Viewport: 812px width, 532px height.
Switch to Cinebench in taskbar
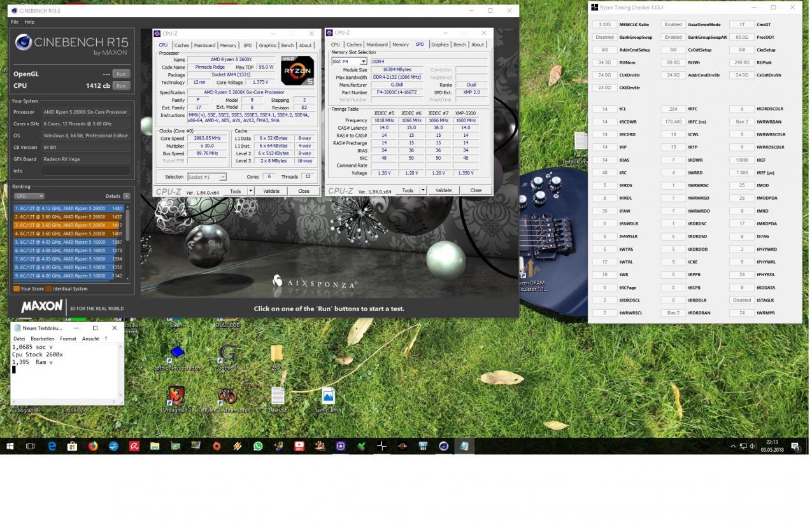443,446
